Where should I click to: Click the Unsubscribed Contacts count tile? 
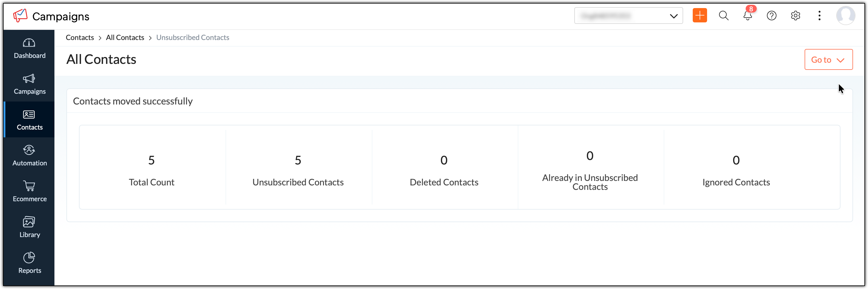click(298, 168)
